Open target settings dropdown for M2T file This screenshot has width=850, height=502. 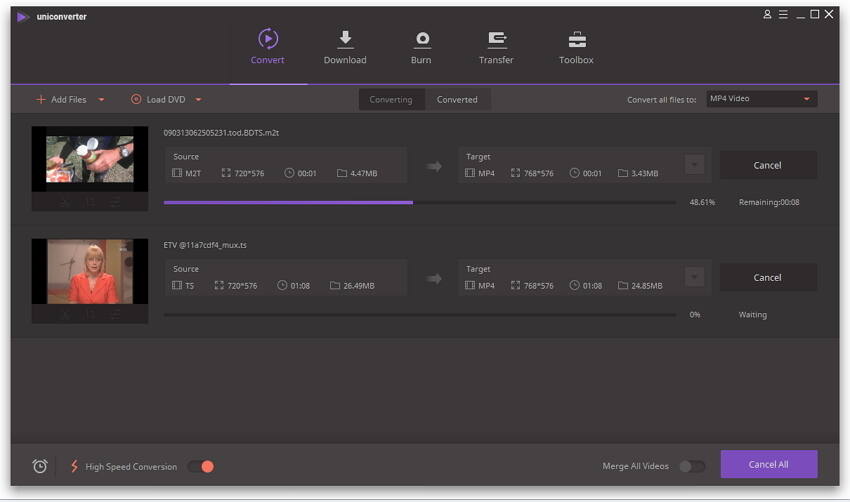pos(694,165)
